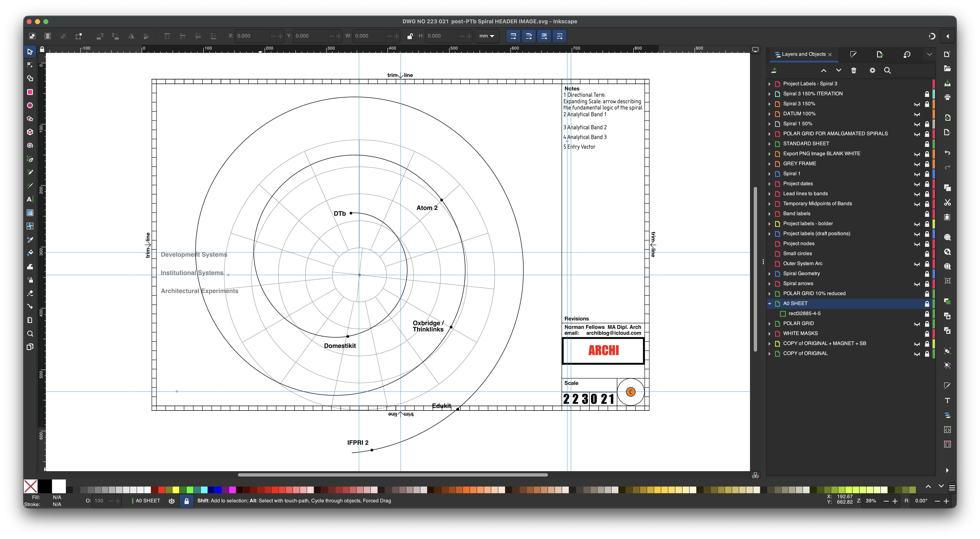Select the Eraser tool
Screen dimensions: 980x539
pyautogui.click(x=30, y=293)
